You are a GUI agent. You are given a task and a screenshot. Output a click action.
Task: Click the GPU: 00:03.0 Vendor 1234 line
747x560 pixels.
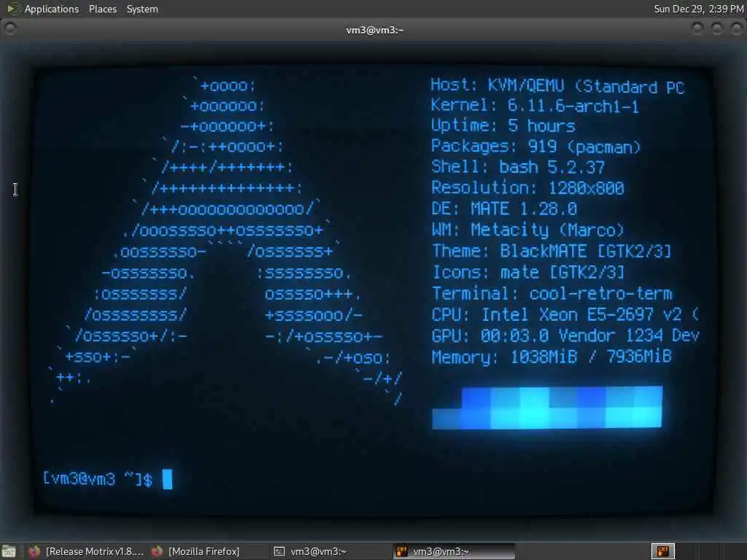pyautogui.click(x=565, y=335)
